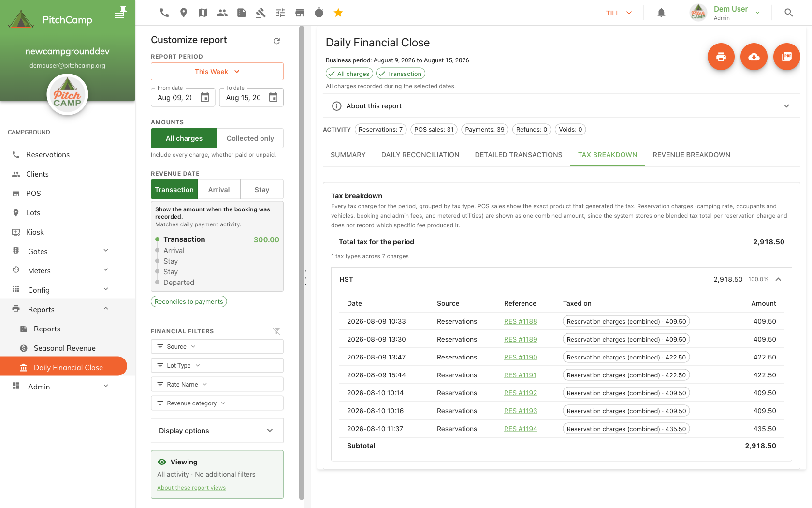Switch to the DAILY RECONCILIATION tab
The image size is (812, 508).
[420, 155]
